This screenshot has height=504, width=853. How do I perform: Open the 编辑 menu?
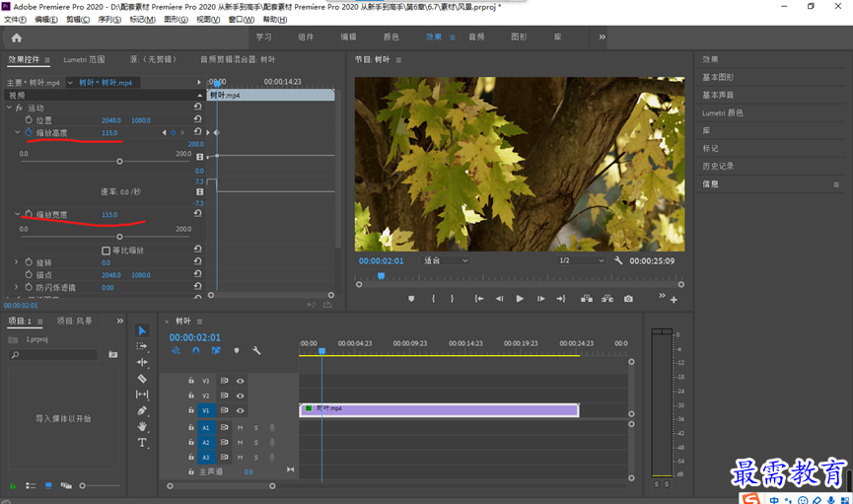46,20
